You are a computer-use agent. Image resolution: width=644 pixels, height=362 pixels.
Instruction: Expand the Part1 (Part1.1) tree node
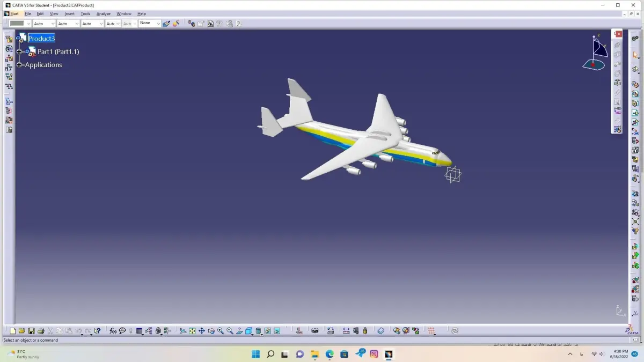click(19, 51)
